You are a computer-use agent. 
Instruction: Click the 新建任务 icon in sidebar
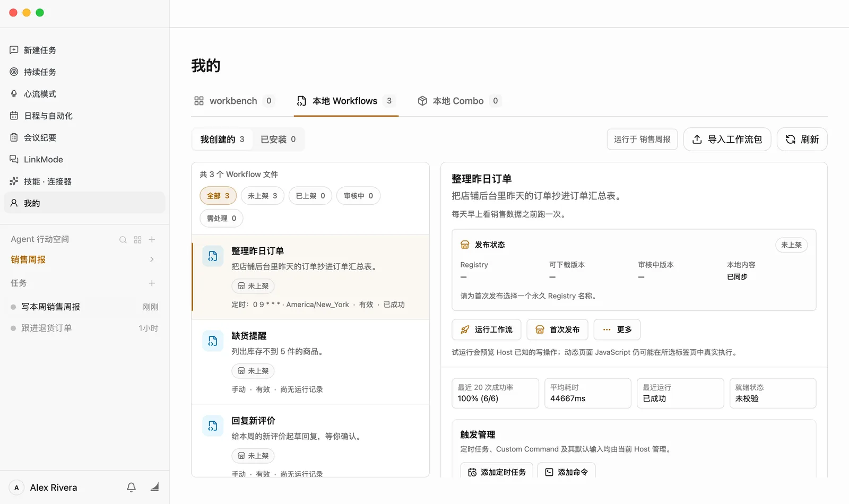click(14, 50)
